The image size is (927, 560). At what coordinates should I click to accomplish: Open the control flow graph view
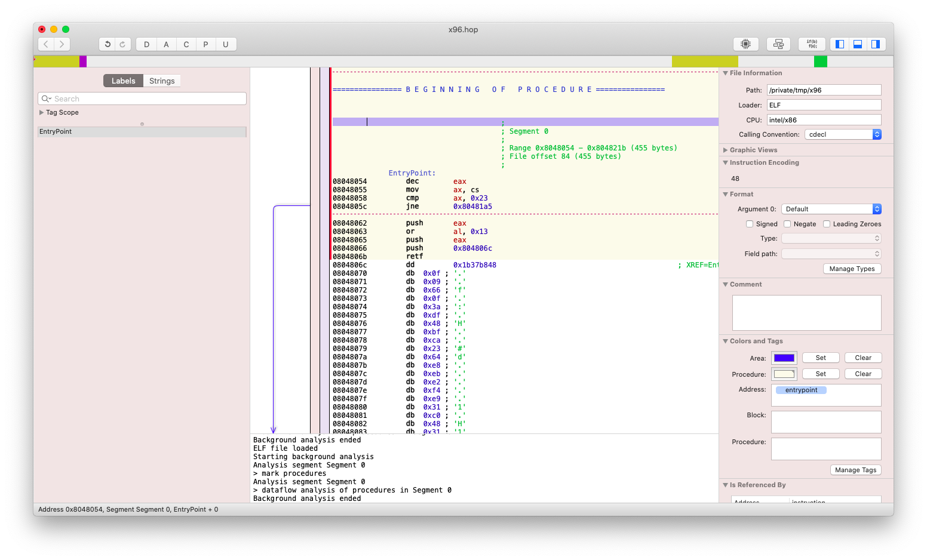click(x=778, y=44)
